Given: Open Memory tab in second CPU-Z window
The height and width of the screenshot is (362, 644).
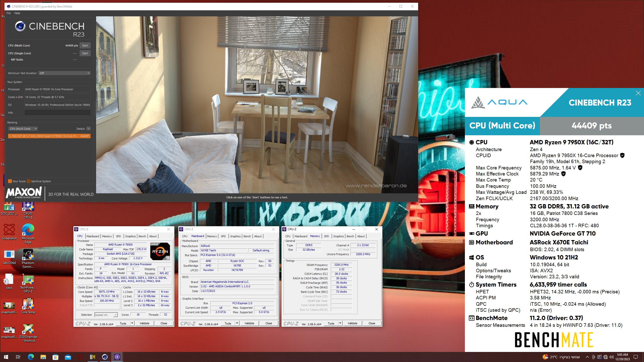Looking at the screenshot, I should click(212, 236).
